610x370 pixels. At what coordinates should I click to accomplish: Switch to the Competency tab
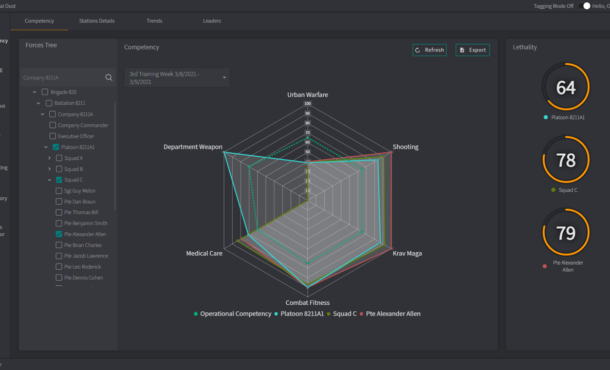click(39, 21)
